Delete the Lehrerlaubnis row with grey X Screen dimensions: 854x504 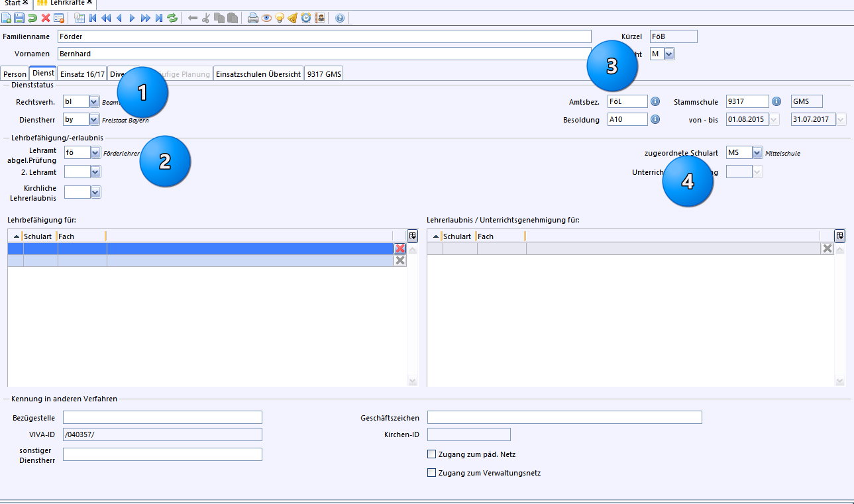[x=827, y=248]
